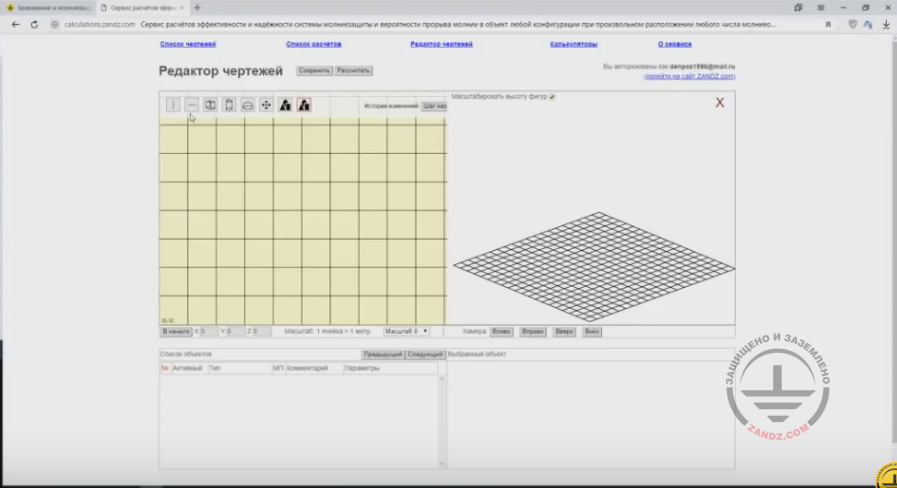Select the horizontal line drawing tool
This screenshot has width=897, height=488.
(192, 105)
